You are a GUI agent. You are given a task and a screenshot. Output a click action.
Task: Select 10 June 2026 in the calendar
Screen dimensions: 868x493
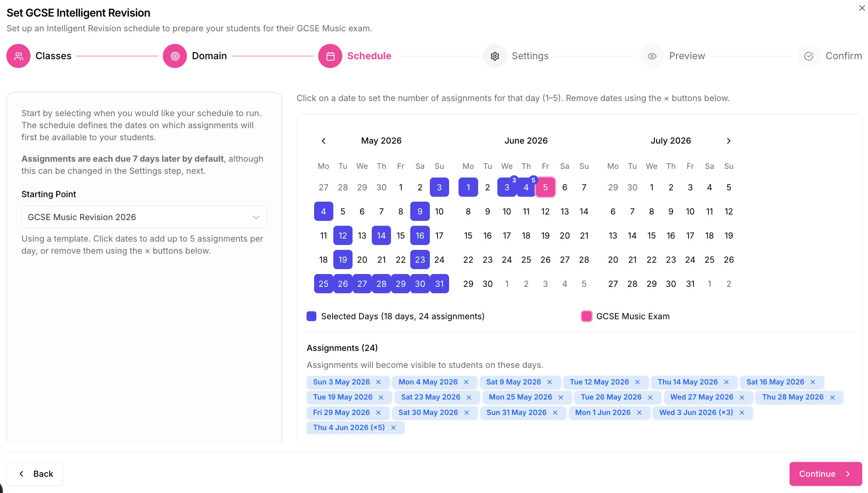pos(507,211)
